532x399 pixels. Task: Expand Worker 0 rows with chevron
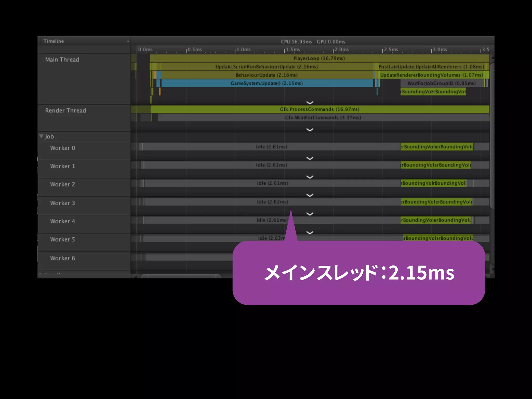point(310,158)
